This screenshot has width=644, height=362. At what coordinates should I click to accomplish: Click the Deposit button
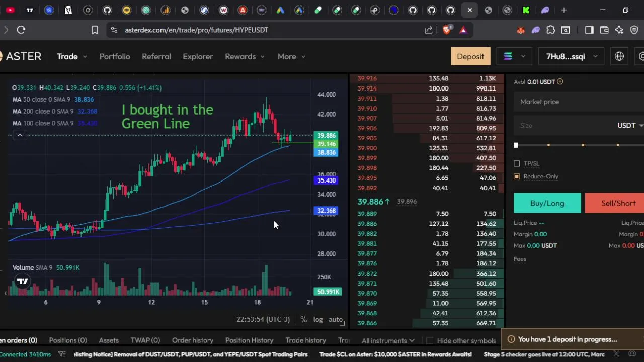[x=470, y=56]
